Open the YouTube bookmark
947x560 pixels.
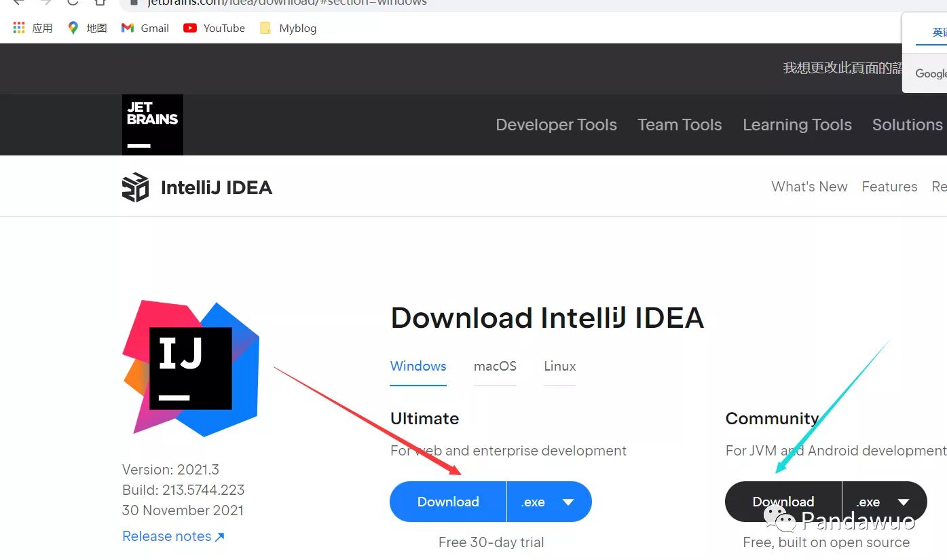click(x=215, y=28)
